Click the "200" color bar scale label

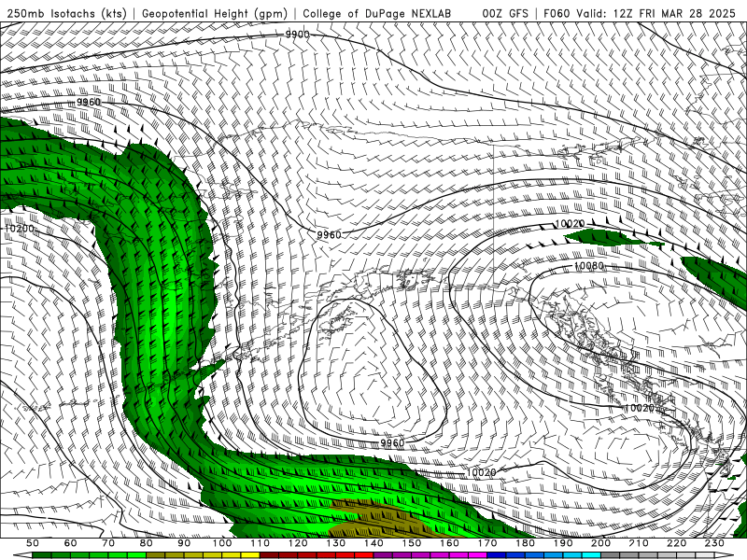pyautogui.click(x=600, y=543)
